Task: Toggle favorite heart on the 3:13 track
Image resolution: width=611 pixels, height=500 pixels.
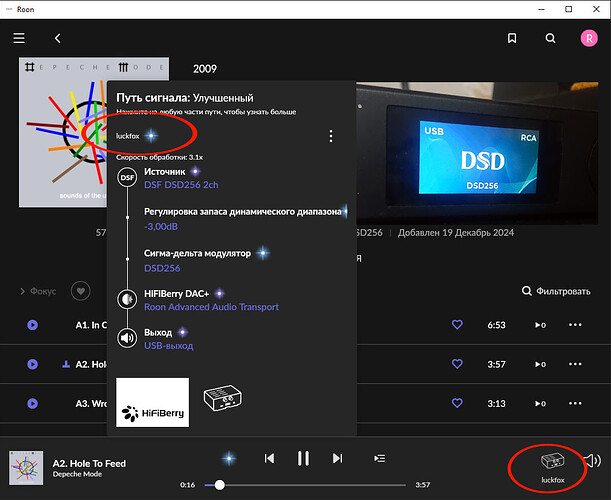Action: [457, 403]
